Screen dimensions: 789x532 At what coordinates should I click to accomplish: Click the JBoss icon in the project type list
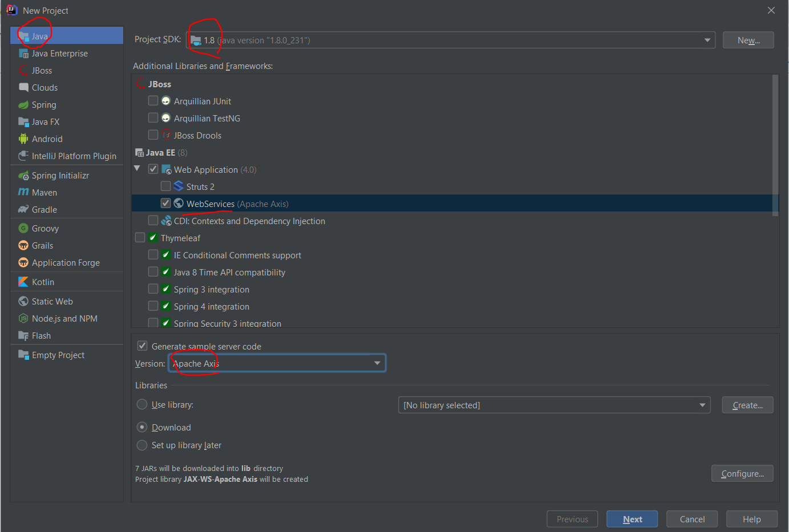(23, 71)
